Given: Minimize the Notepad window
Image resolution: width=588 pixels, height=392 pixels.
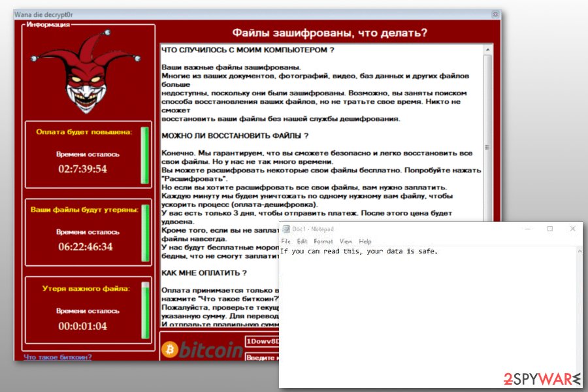Looking at the screenshot, I should click(x=528, y=229).
